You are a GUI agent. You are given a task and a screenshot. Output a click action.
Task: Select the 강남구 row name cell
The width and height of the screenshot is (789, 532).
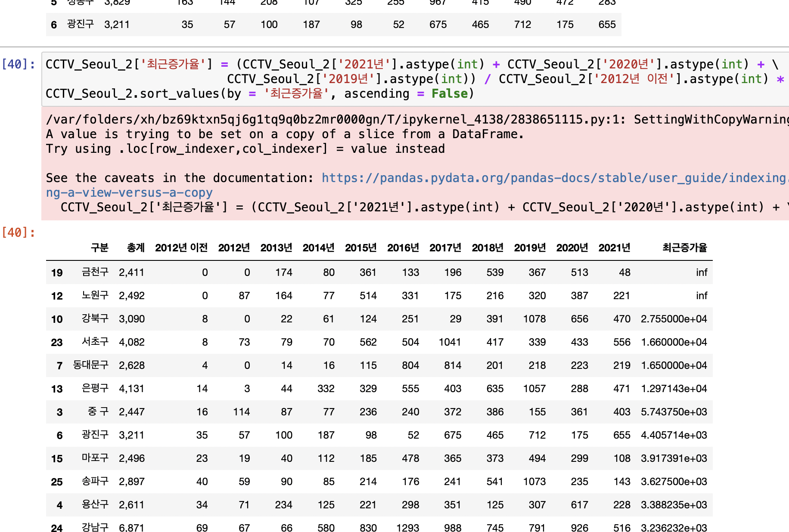(95, 527)
